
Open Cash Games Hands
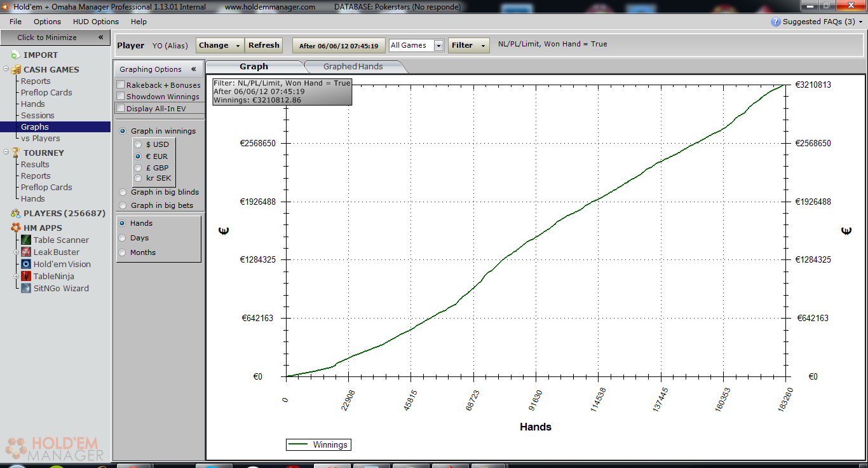(33, 104)
